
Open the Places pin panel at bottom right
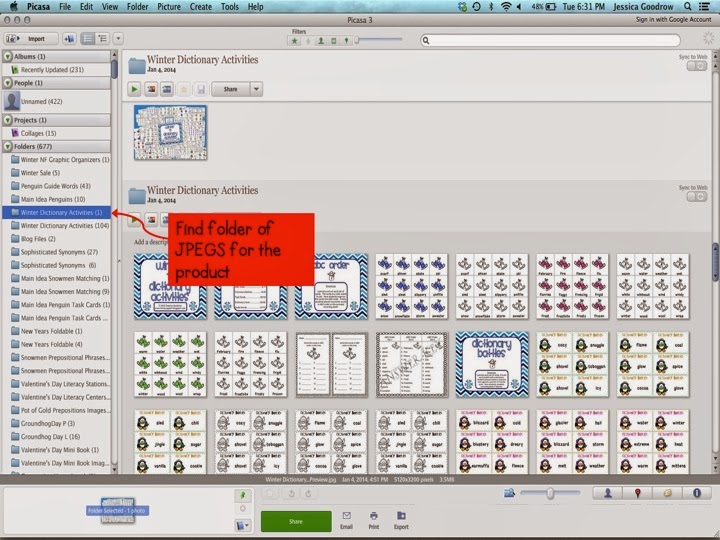point(637,493)
